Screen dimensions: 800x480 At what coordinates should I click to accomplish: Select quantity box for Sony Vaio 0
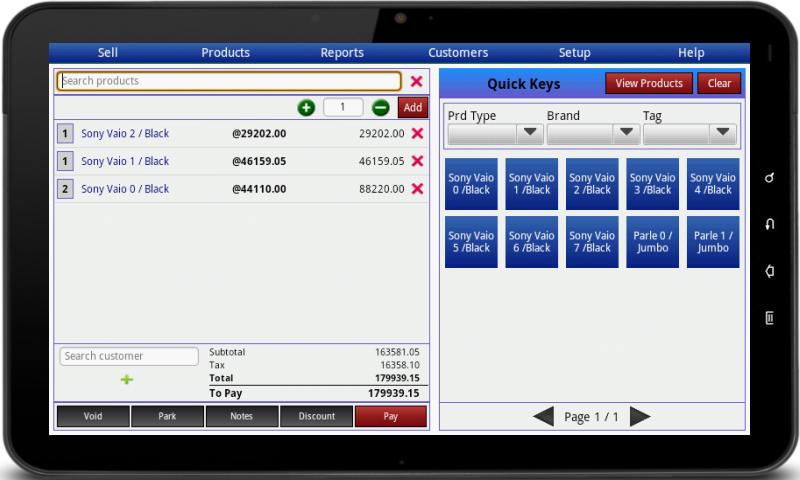[65, 189]
